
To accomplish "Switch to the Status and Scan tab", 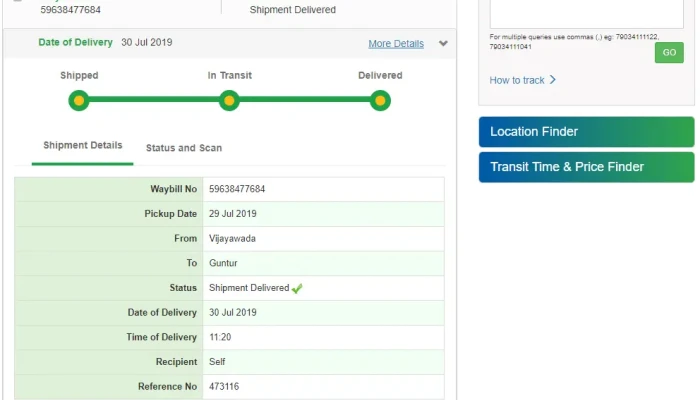I will (184, 148).
